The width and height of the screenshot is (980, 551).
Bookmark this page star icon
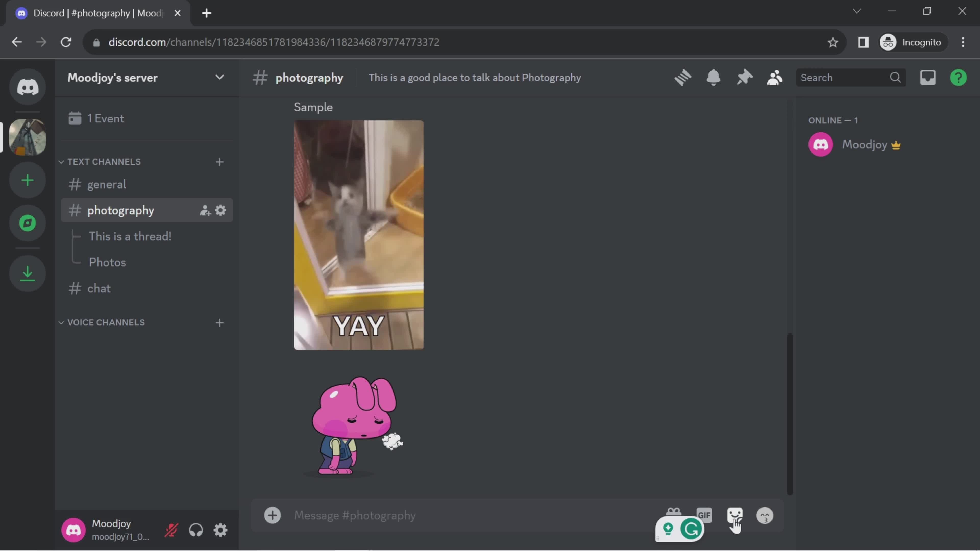833,42
